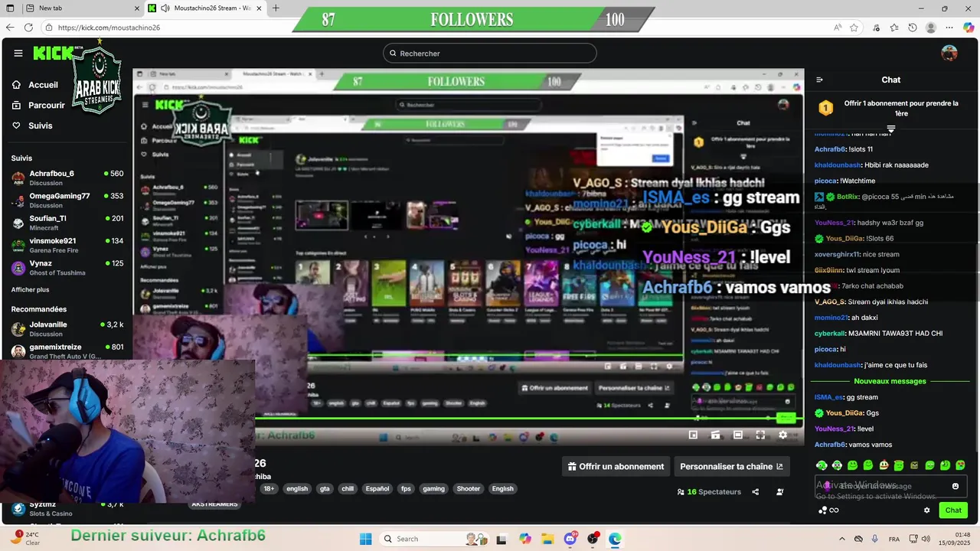
Task: Open a new browser tab
Action: [x=276, y=8]
